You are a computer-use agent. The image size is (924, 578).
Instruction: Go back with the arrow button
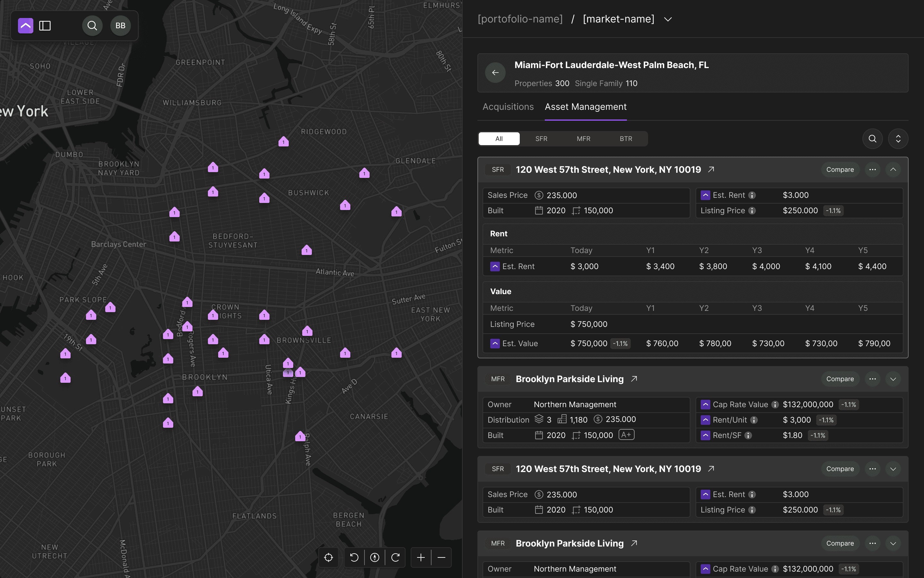pos(495,73)
